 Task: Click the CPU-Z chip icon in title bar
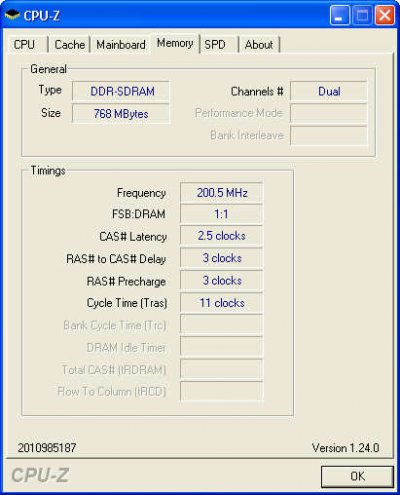[x=12, y=15]
